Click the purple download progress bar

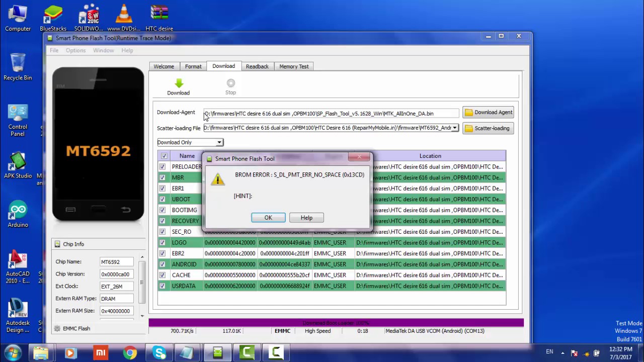click(x=336, y=323)
